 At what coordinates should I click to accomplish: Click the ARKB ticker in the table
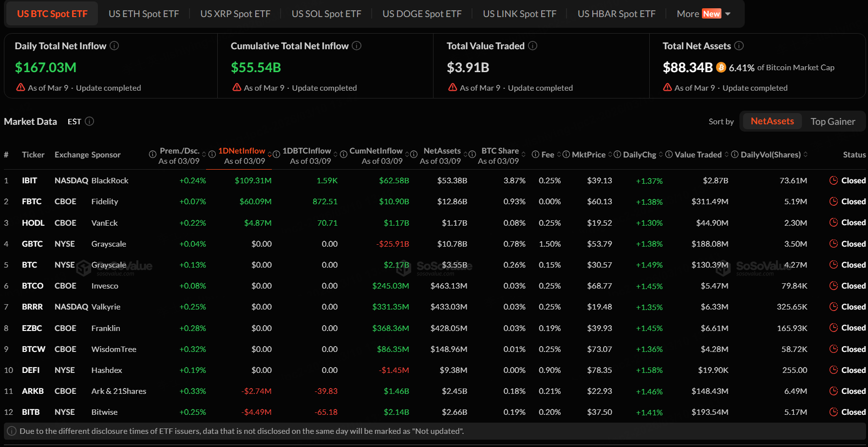tap(33, 391)
